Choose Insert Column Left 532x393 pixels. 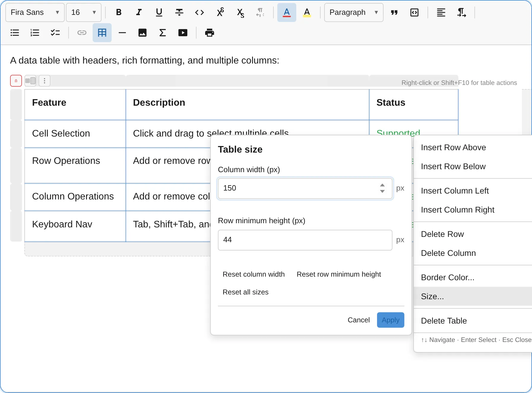(473, 191)
